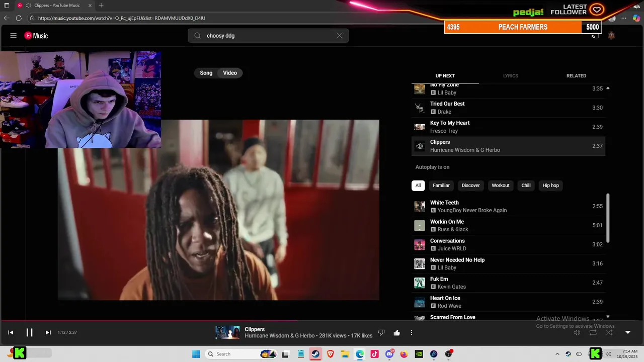Play Never Needed No Help

(508, 263)
